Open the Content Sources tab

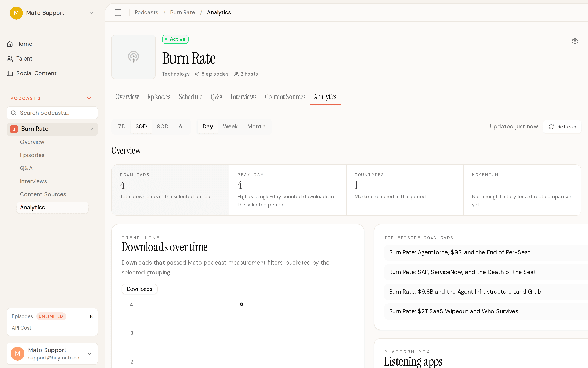(285, 97)
